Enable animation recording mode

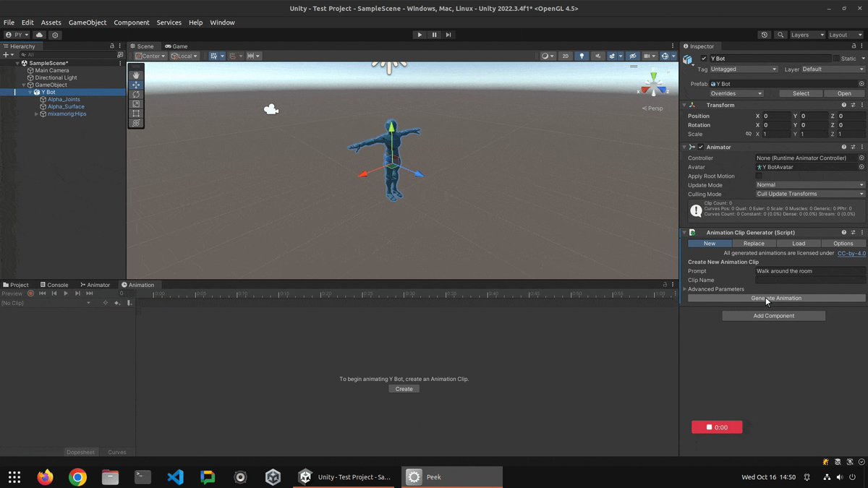(x=30, y=294)
